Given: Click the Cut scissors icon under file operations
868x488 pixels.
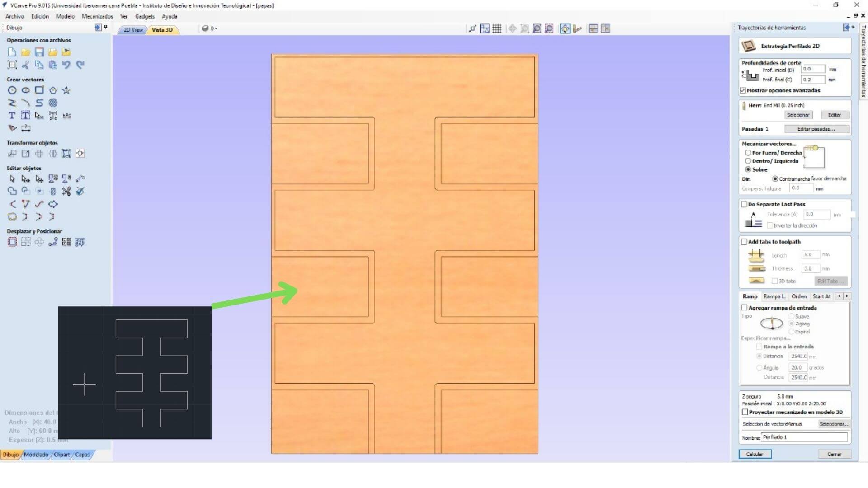Looking at the screenshot, I should point(26,65).
